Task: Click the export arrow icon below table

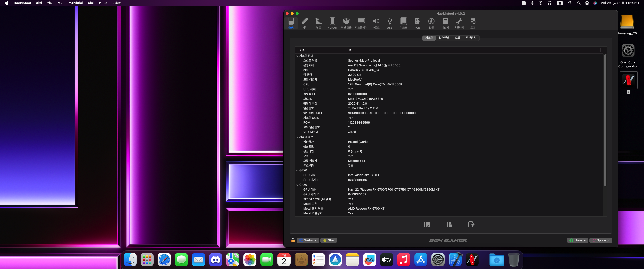Action: tap(471, 224)
